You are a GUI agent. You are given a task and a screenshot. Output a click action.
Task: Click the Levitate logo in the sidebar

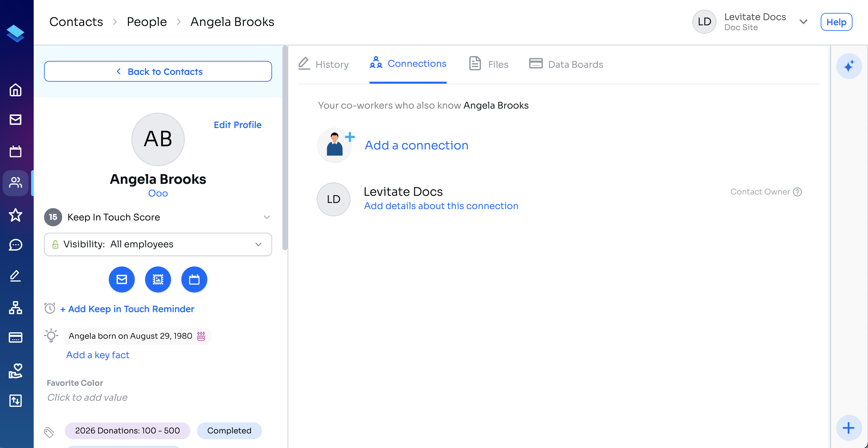click(x=16, y=33)
